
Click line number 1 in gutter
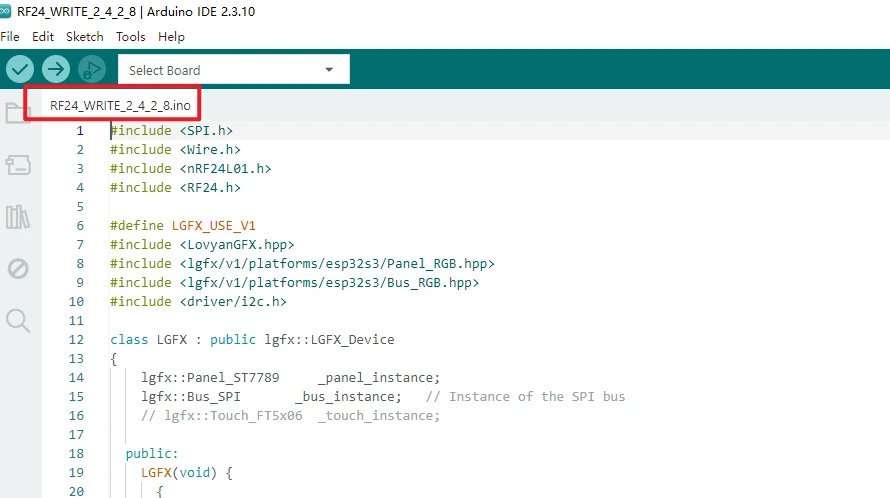tap(80, 131)
